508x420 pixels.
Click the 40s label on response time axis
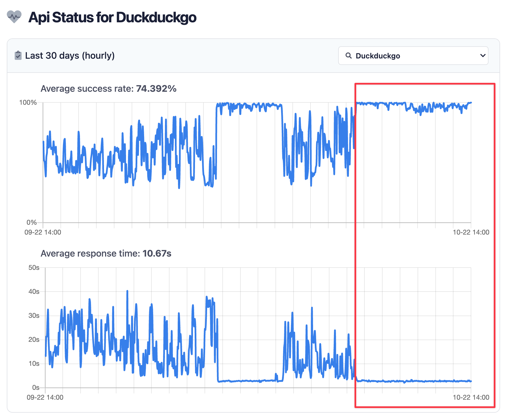click(x=34, y=292)
